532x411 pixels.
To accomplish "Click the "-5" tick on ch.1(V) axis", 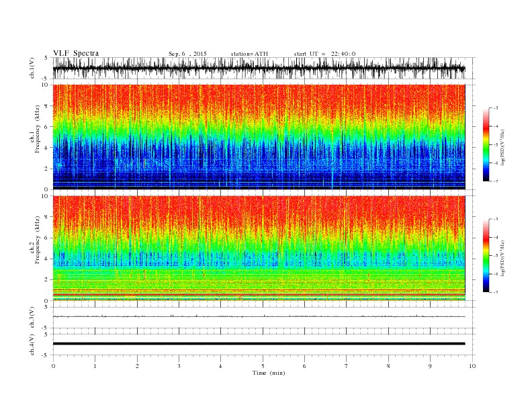I will tap(45, 79).
